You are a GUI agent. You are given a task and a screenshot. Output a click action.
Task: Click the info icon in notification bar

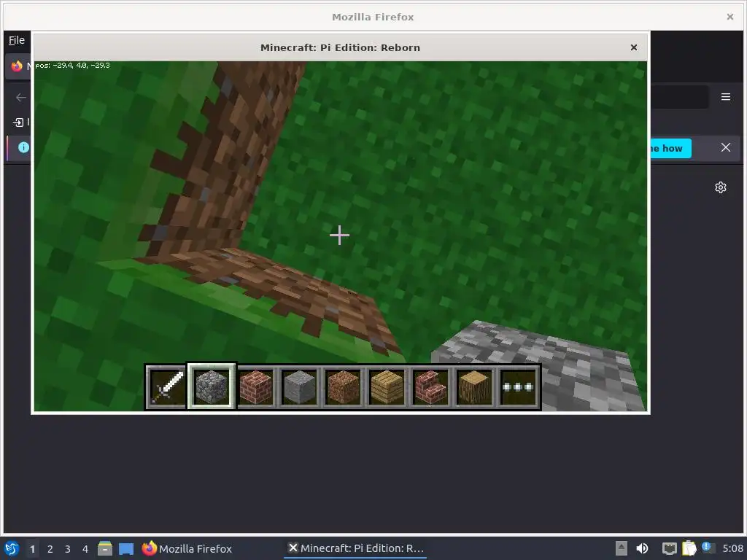(23, 147)
